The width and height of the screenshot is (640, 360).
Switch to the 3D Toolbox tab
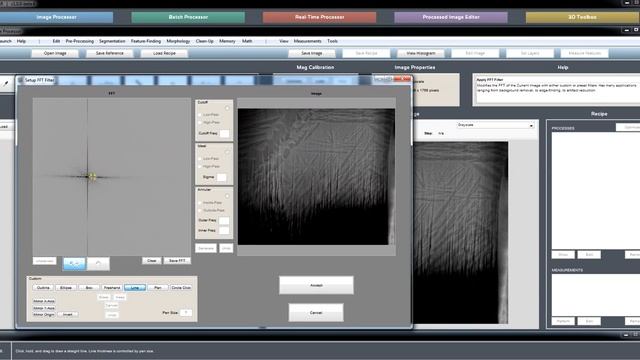point(582,17)
